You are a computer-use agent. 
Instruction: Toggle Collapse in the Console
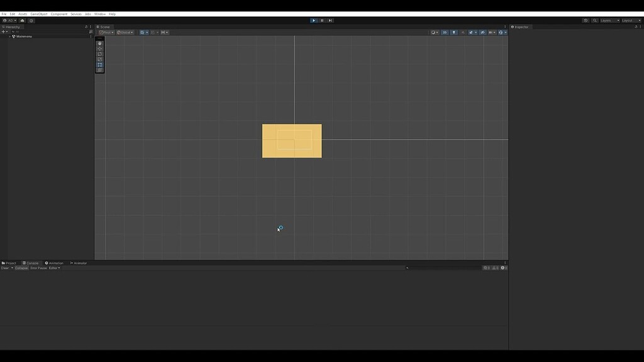point(21,268)
